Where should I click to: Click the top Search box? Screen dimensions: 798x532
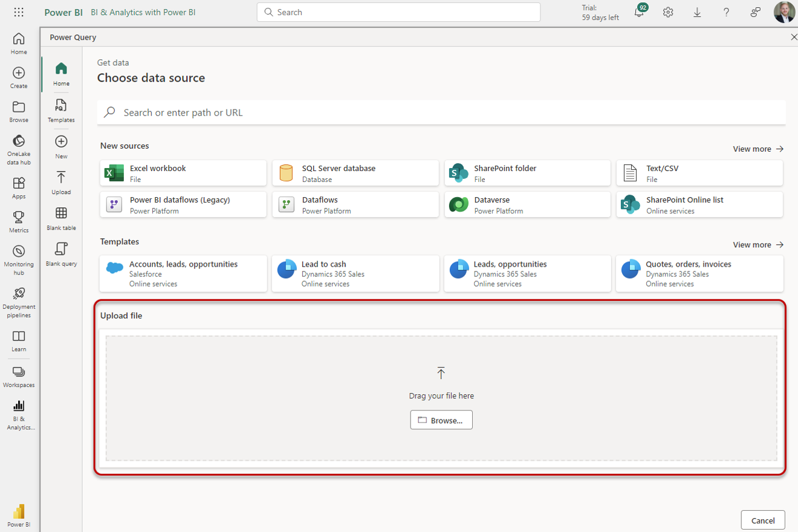[398, 12]
